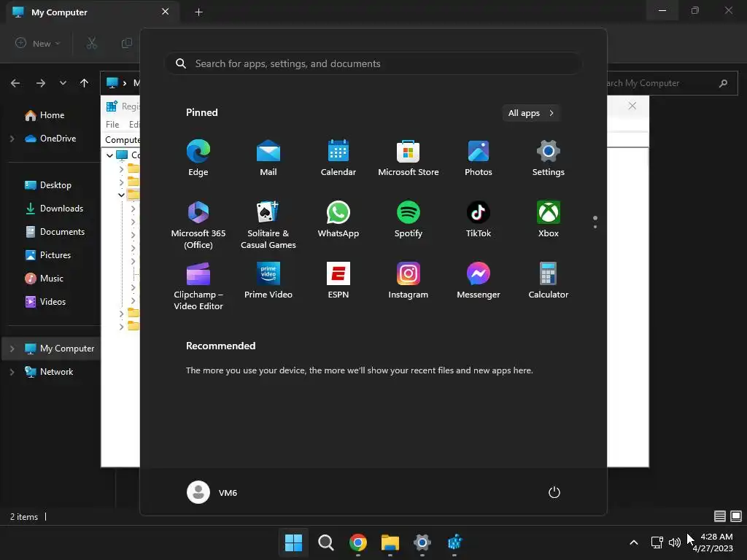Open TikTok app
This screenshot has width=747, height=560.
(x=479, y=219)
